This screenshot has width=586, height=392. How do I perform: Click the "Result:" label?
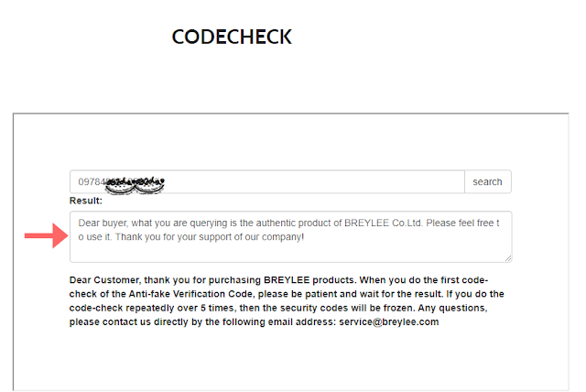coord(85,201)
